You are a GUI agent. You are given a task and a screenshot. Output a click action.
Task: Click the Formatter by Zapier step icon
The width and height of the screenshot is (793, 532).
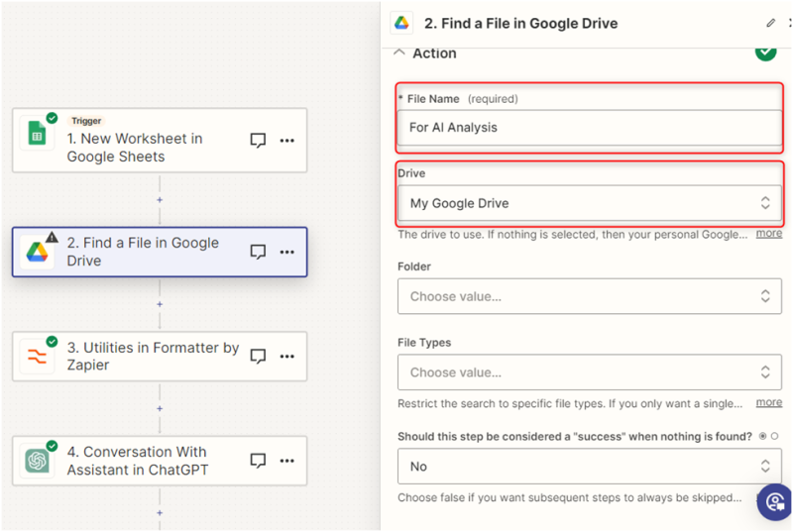pyautogui.click(x=37, y=358)
